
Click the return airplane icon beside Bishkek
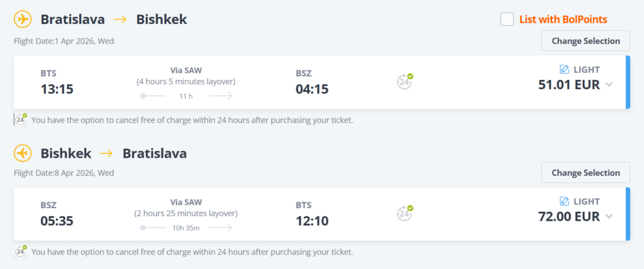coord(23,153)
